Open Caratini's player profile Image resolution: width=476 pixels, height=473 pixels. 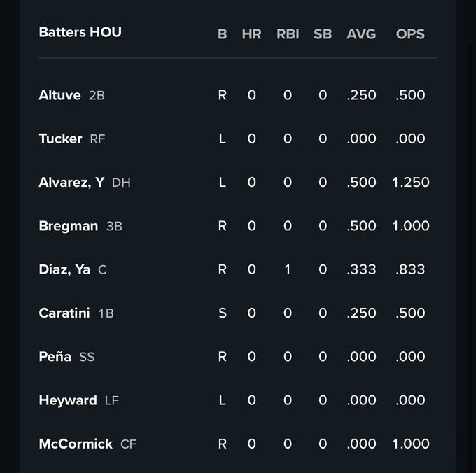coord(64,313)
